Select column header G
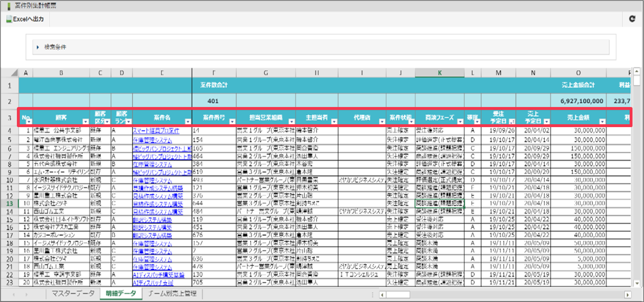 point(266,73)
